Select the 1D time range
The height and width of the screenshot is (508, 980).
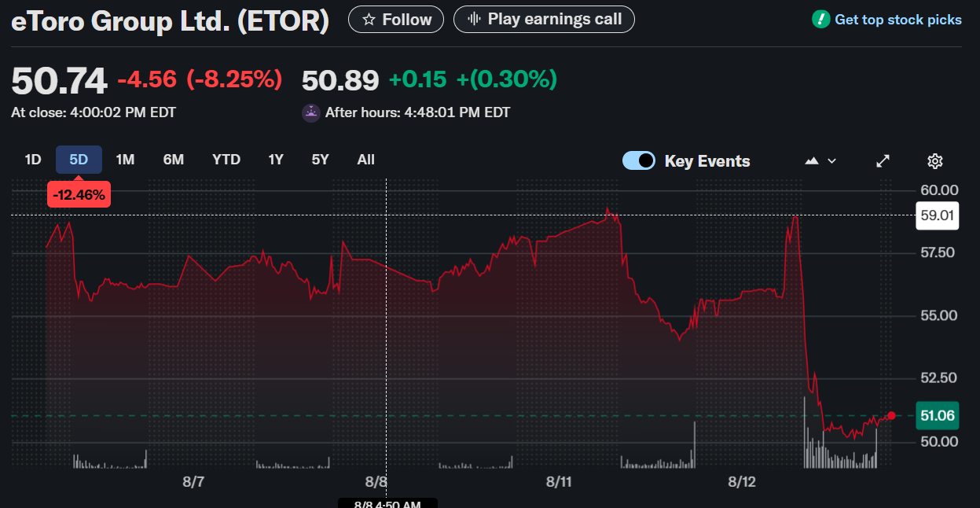pyautogui.click(x=32, y=160)
